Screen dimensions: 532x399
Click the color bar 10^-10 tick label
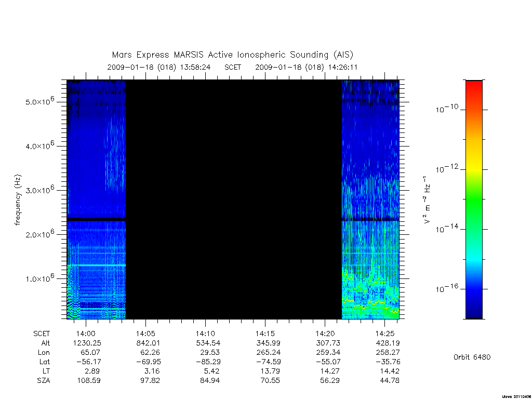tap(447, 109)
